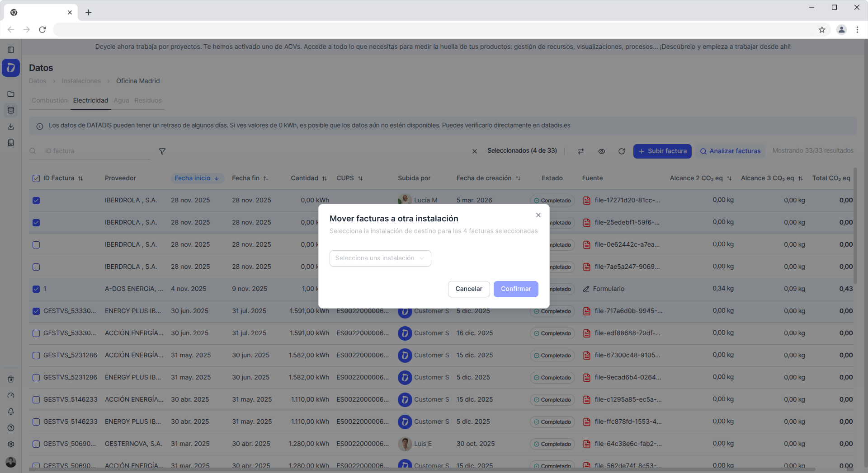Open the Agua tab

coord(121,100)
